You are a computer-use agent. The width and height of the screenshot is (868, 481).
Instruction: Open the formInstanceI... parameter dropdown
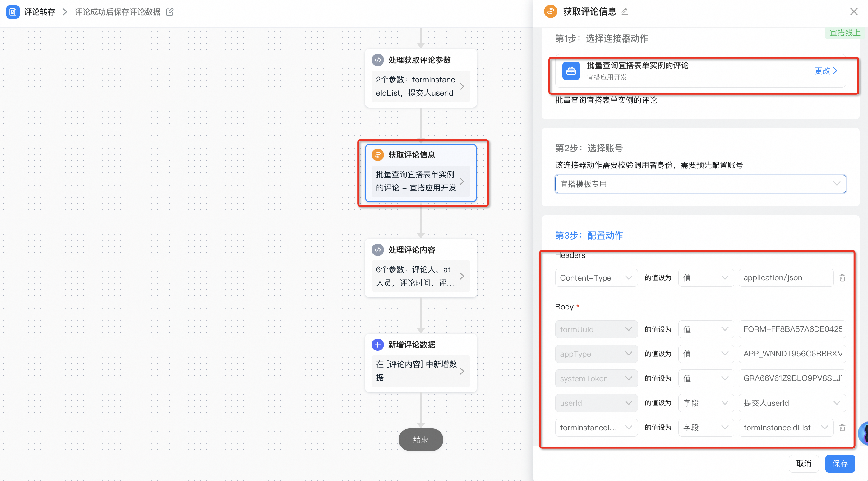[x=596, y=428]
